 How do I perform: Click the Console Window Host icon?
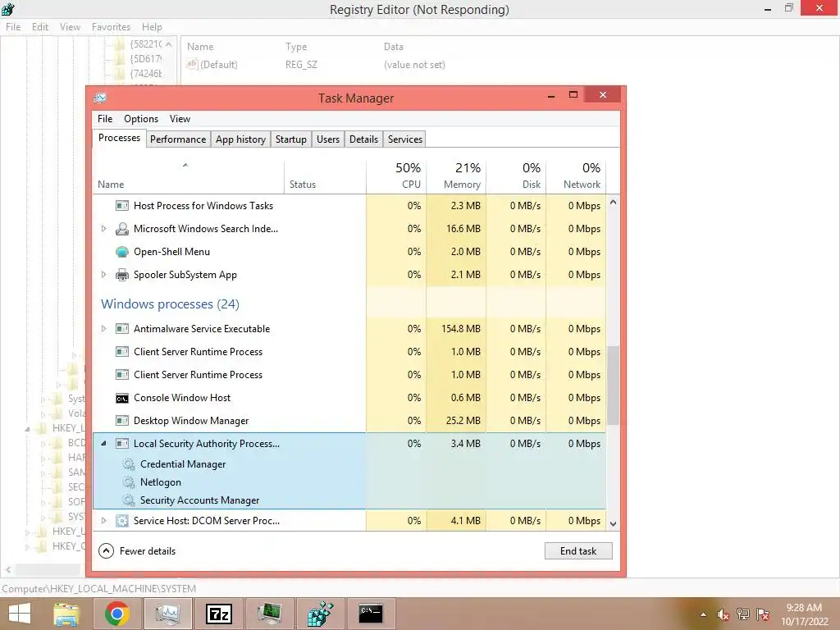coord(122,398)
